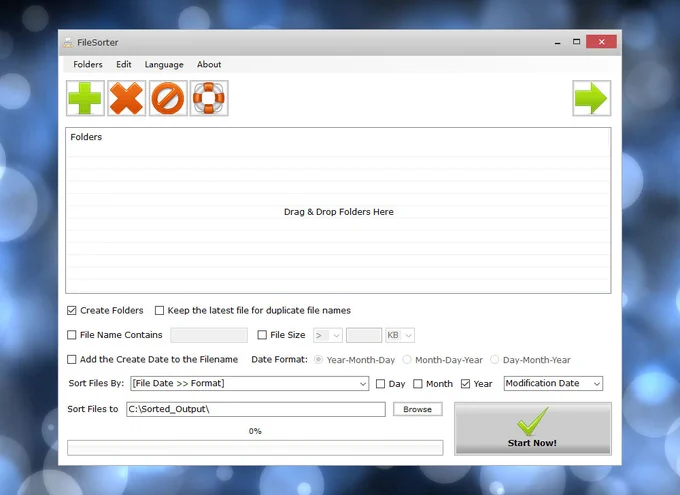Close the FileSorter window
Image resolution: width=680 pixels, height=495 pixels.
pyautogui.click(x=601, y=42)
